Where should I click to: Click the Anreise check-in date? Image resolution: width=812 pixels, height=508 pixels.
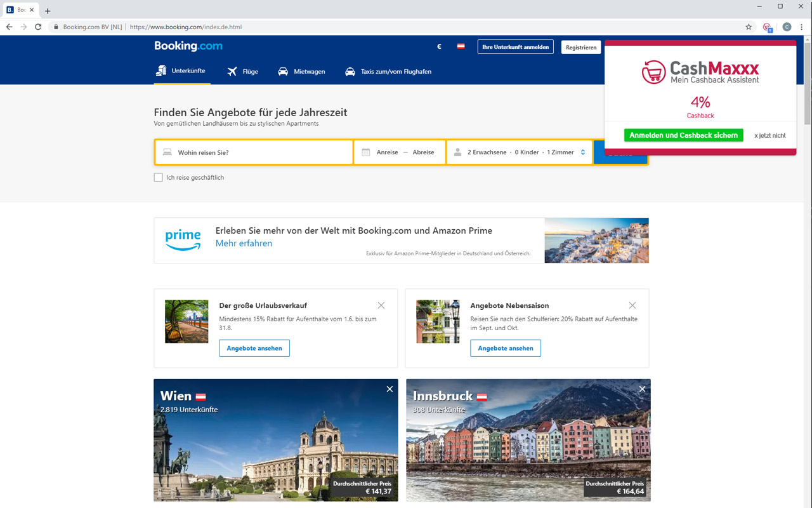[387, 152]
